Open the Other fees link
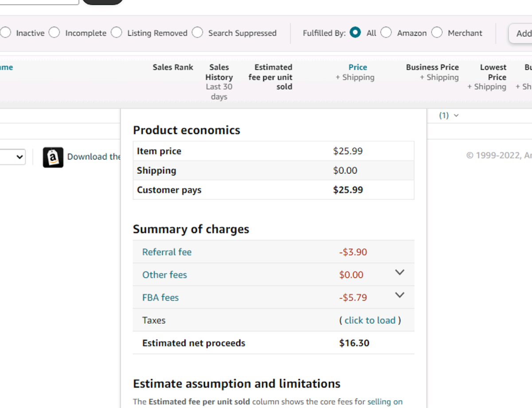532x408 pixels. click(x=164, y=275)
